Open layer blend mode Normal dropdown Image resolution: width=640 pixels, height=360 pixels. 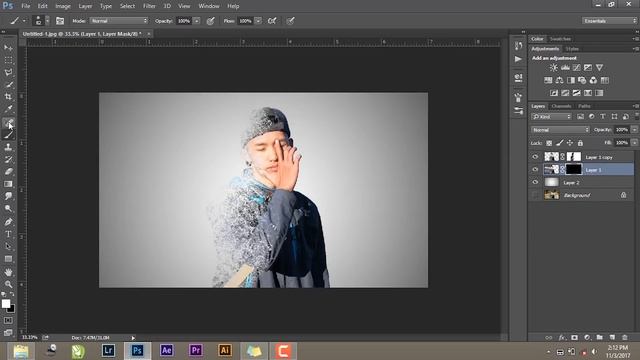point(560,130)
